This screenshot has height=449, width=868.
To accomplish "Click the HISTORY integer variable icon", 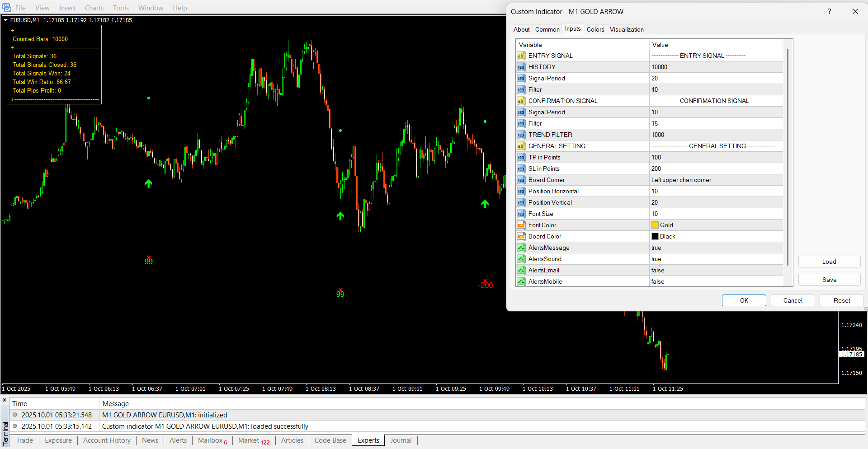I will [521, 67].
